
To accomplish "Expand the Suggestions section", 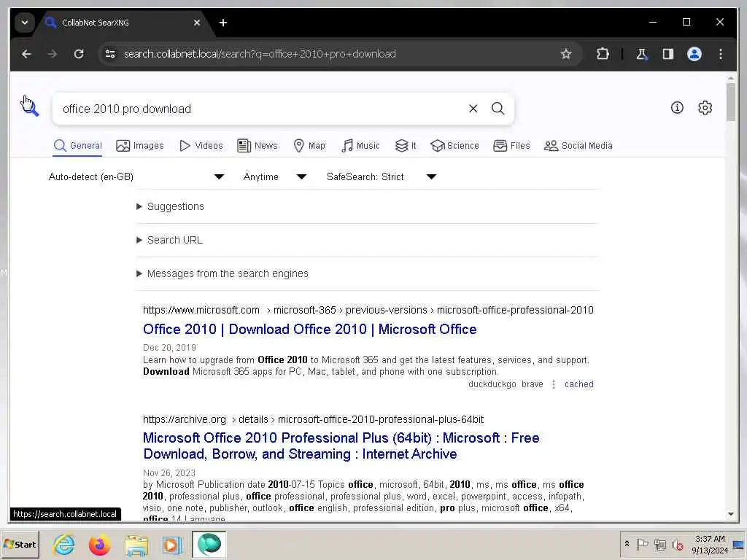I will tap(171, 206).
